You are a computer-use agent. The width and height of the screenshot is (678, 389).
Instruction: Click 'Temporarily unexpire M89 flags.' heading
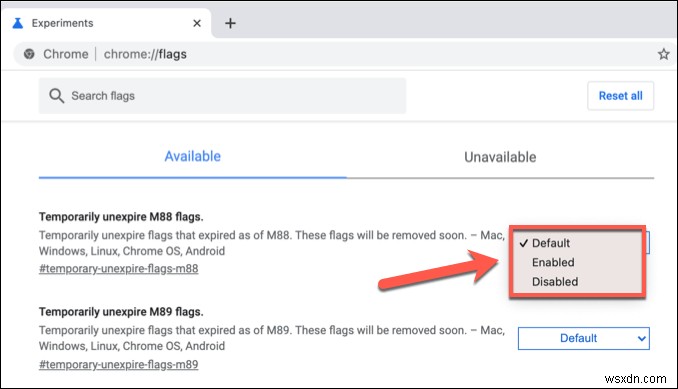(121, 312)
